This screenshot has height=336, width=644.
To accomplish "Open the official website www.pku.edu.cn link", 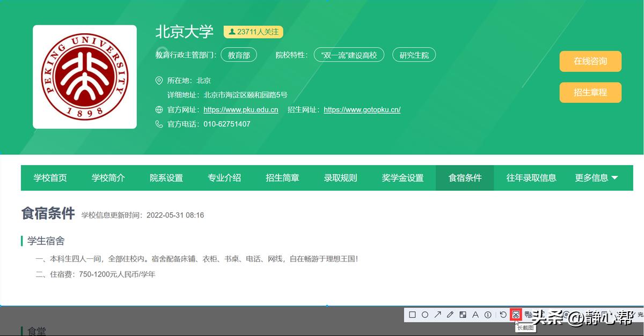I will [239, 109].
